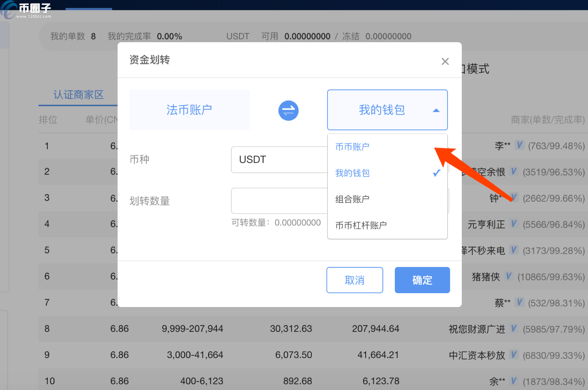Click the 9,999-207,944 limit cell
This screenshot has width=588, height=390.
click(192, 329)
